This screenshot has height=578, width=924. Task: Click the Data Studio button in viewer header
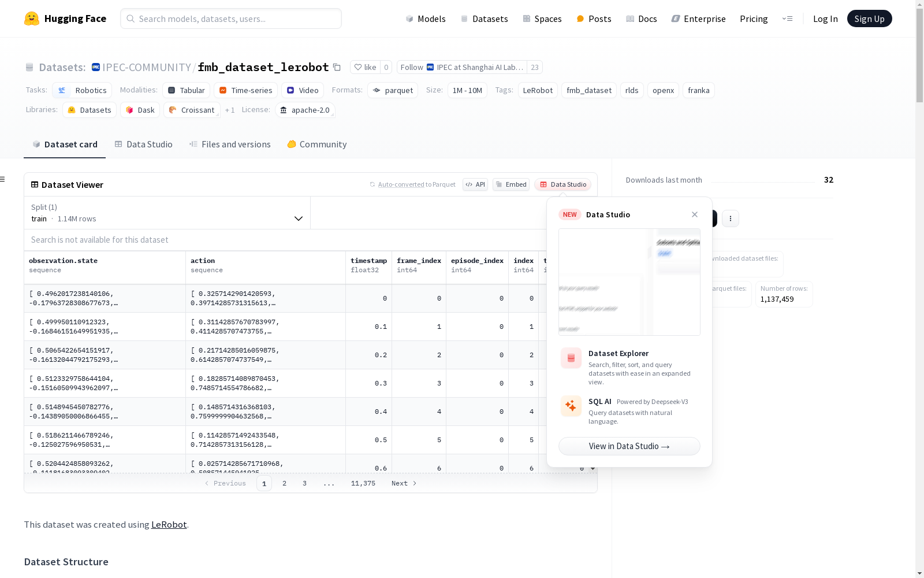click(563, 184)
